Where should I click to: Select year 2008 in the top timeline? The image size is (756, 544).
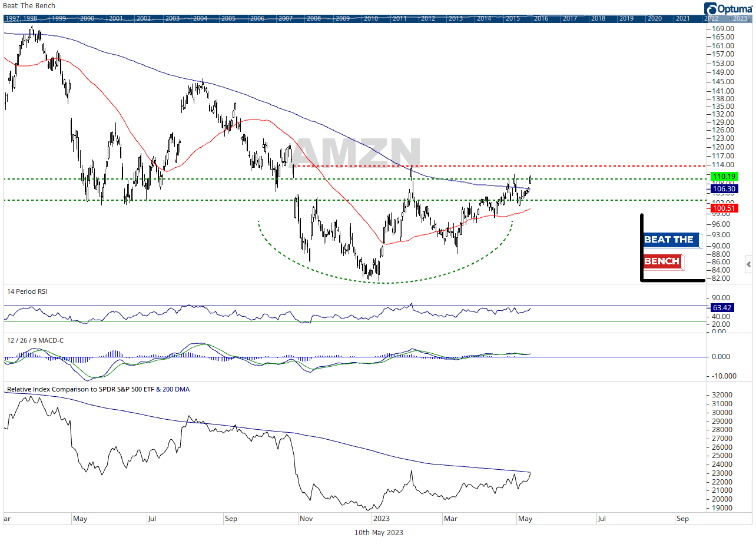(314, 18)
